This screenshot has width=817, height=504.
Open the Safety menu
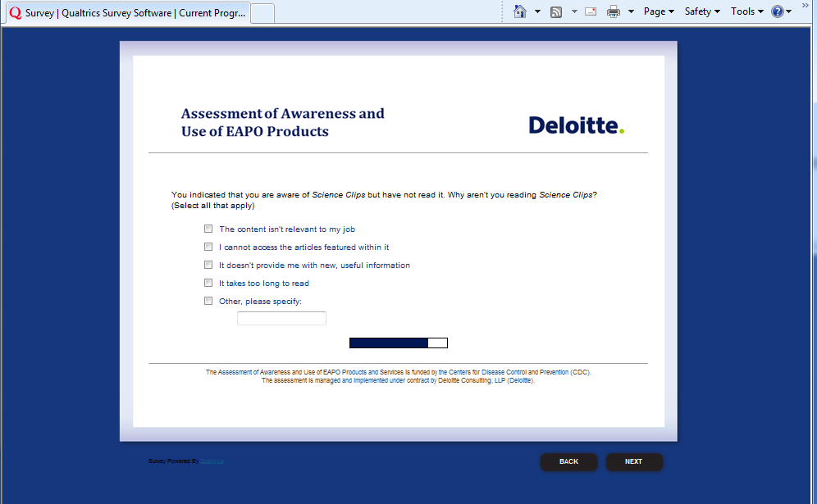702,11
